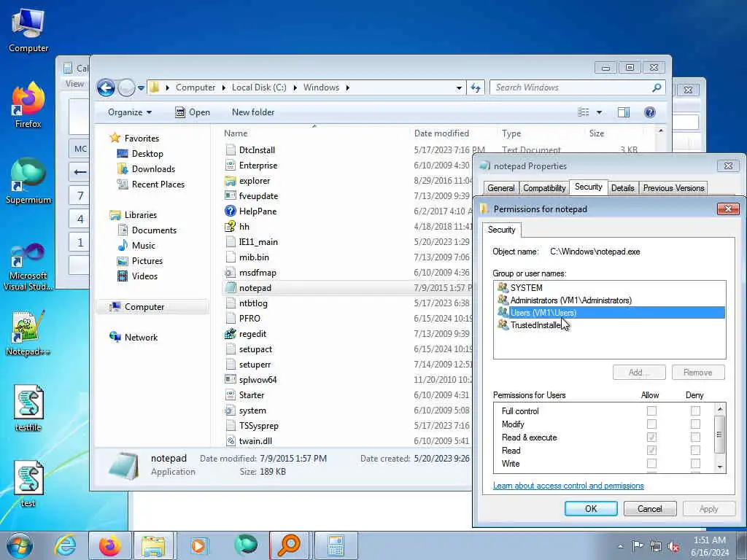Open Learn about access control and permissions link
This screenshot has width=747, height=560.
[568, 486]
